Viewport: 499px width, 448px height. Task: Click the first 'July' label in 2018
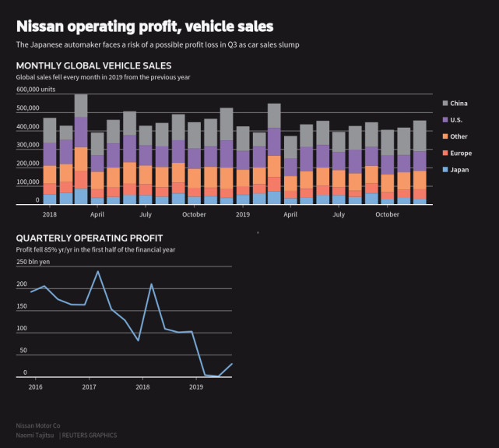tap(146, 214)
